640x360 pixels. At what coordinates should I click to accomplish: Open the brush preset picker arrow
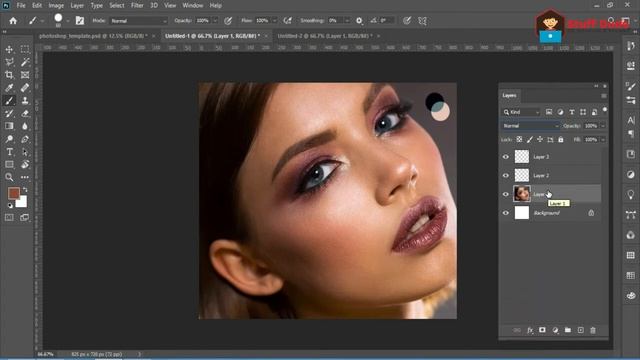67,21
